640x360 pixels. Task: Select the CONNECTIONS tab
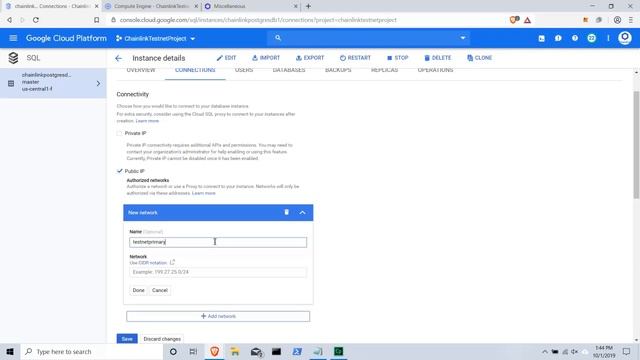coord(195,70)
